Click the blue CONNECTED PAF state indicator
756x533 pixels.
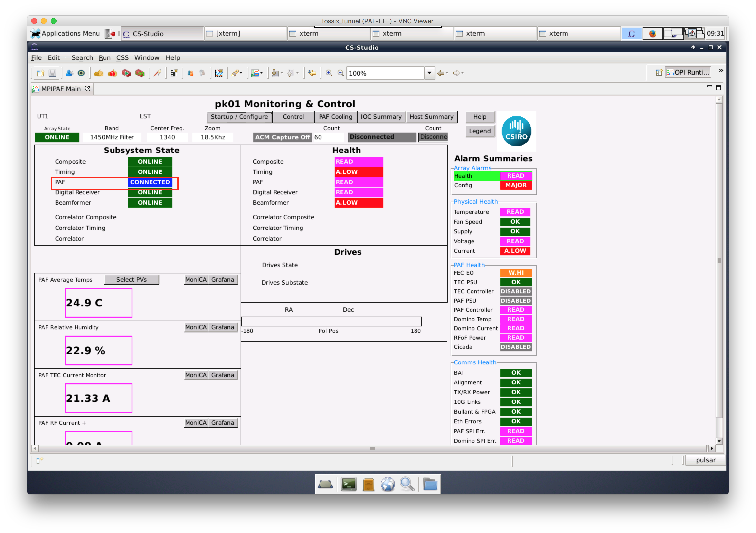pyautogui.click(x=150, y=182)
